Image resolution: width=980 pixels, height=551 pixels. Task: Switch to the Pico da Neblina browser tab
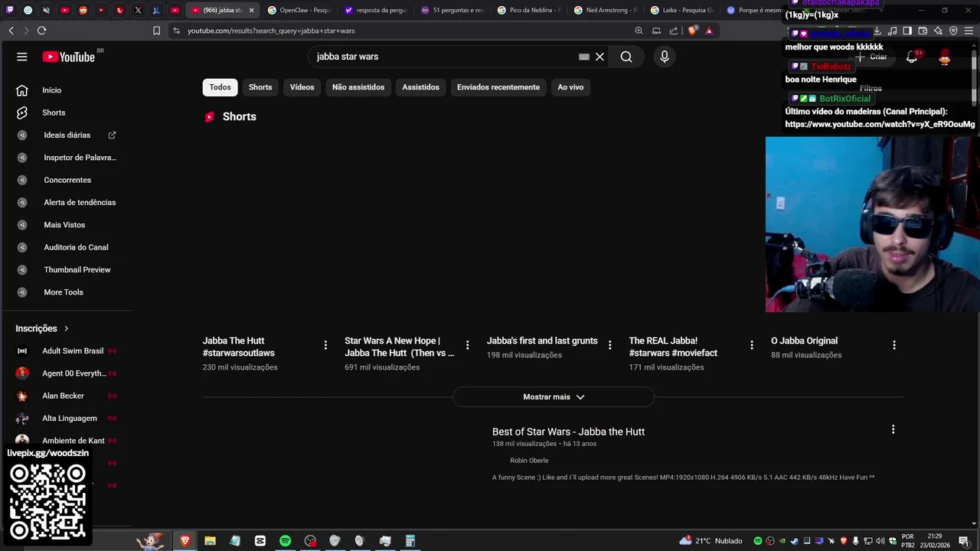point(529,10)
